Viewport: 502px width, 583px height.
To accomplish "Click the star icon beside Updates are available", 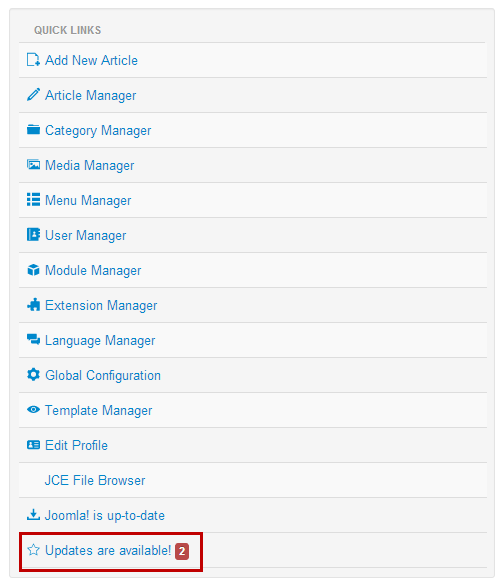I will [33, 550].
